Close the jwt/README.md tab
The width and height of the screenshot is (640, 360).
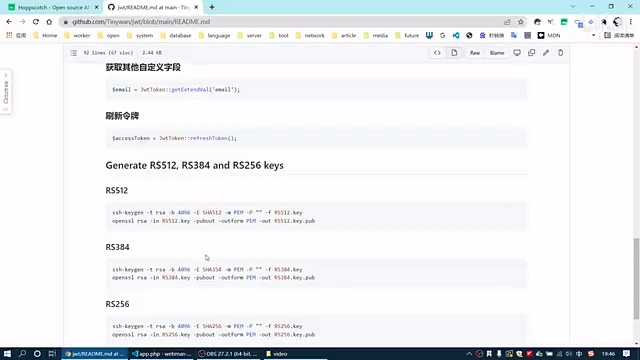click(x=196, y=7)
